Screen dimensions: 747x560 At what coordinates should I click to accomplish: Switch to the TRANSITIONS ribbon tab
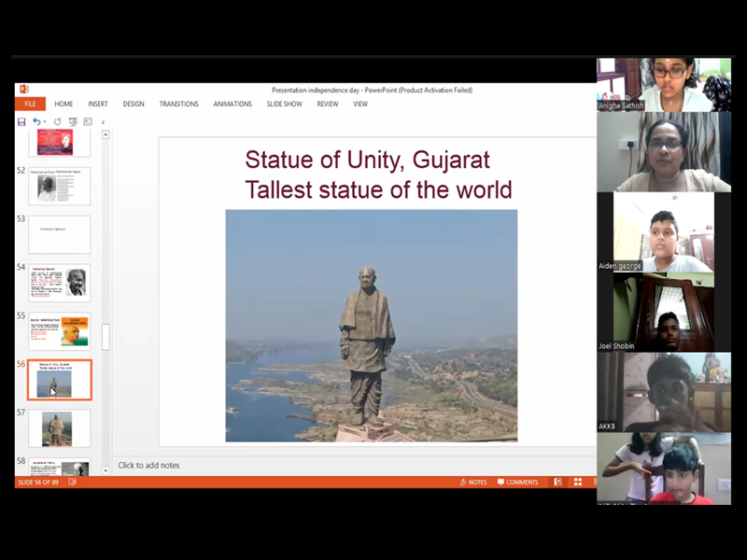[x=178, y=104]
